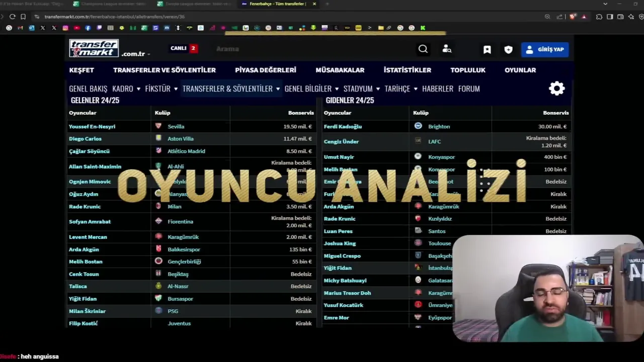Open TOPLULUK menu
This screenshot has width=644, height=362.
[468, 70]
